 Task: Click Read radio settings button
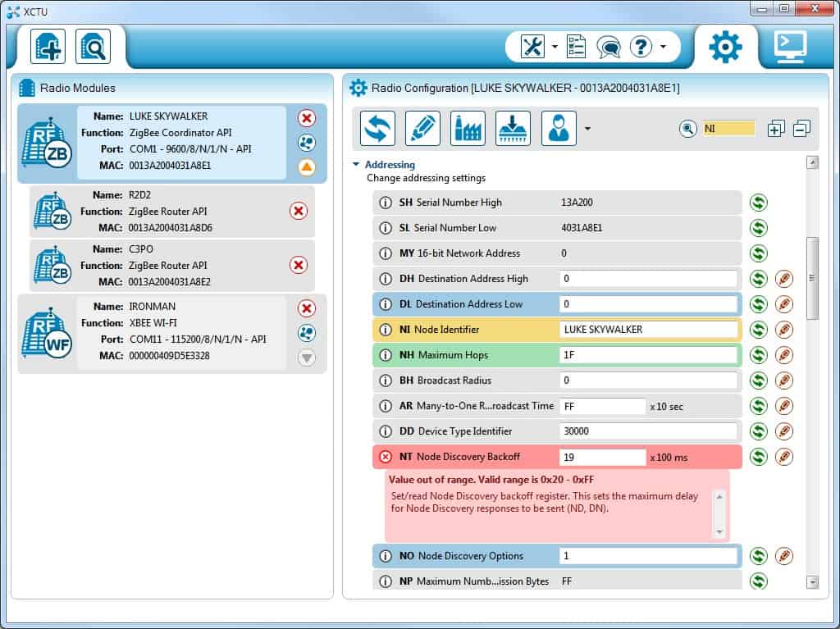377,129
